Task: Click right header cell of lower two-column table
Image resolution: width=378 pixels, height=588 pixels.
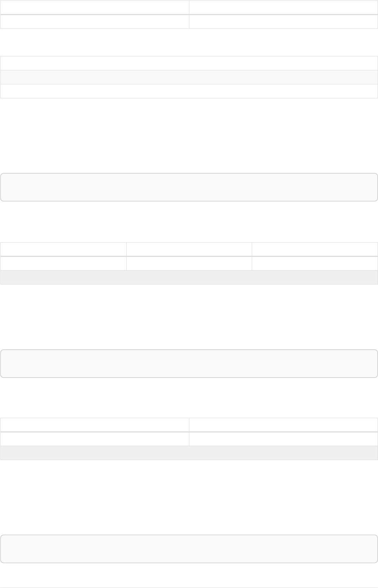Action: [x=283, y=425]
